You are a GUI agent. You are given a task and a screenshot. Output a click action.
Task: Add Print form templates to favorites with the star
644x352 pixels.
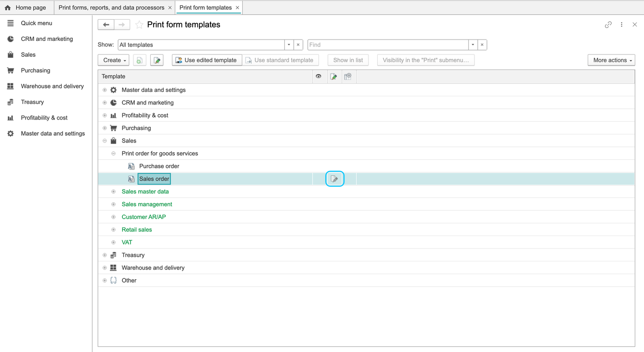click(139, 25)
